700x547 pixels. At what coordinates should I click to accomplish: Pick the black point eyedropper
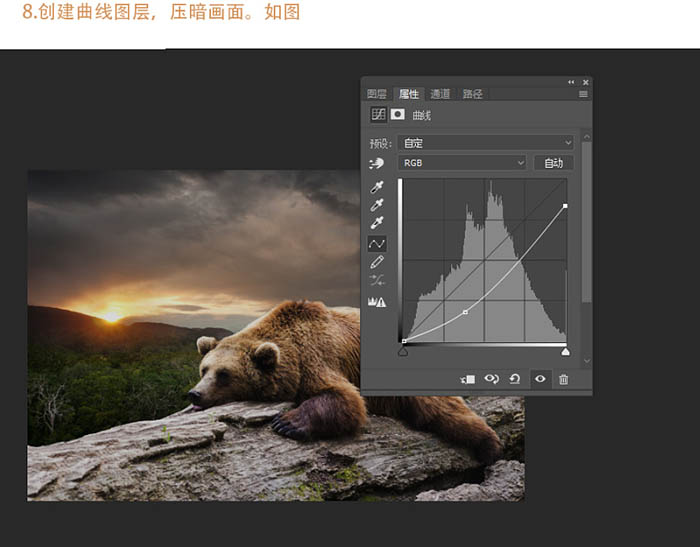(x=377, y=187)
